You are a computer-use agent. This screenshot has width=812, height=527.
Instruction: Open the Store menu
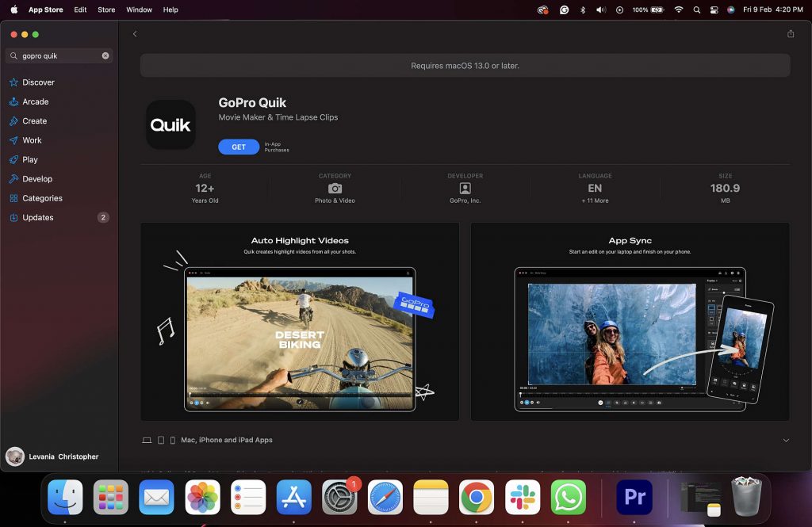[107, 10]
